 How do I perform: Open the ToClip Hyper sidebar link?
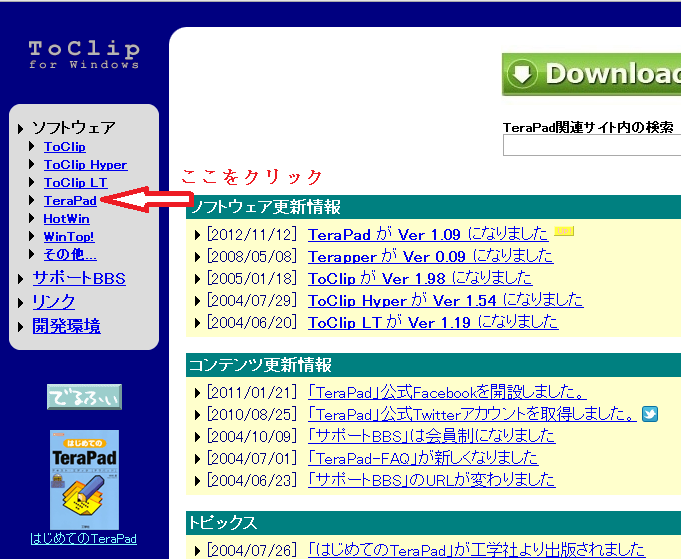(86, 165)
